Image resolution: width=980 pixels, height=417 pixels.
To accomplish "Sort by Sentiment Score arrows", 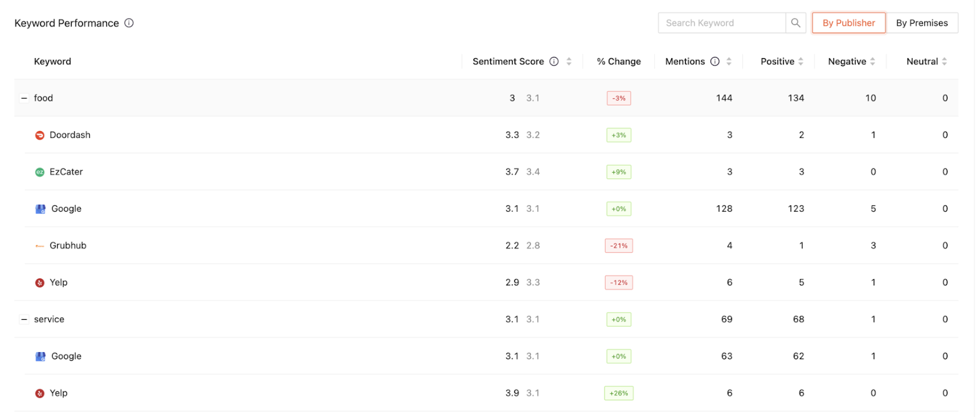I will (569, 62).
